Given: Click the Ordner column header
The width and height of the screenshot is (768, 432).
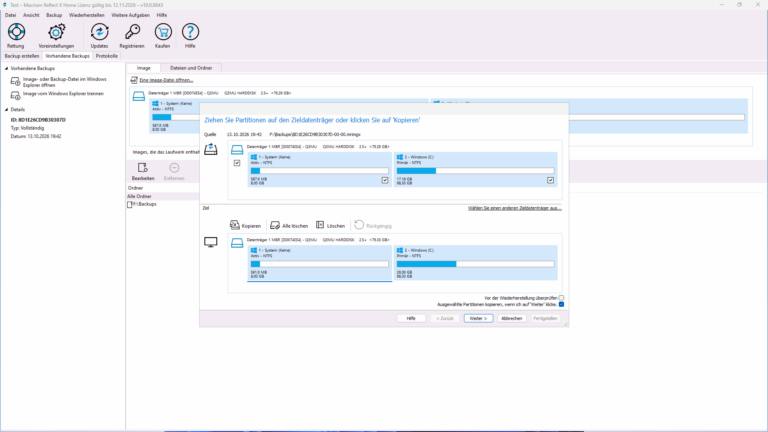Looking at the screenshot, I should point(136,188).
